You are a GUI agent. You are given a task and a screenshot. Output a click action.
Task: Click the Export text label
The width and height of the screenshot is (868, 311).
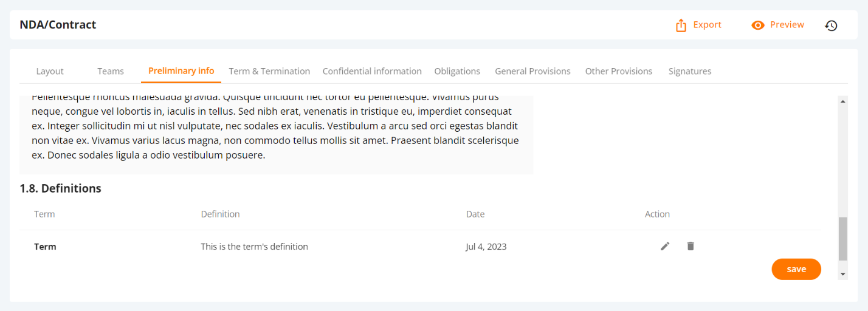[708, 25]
